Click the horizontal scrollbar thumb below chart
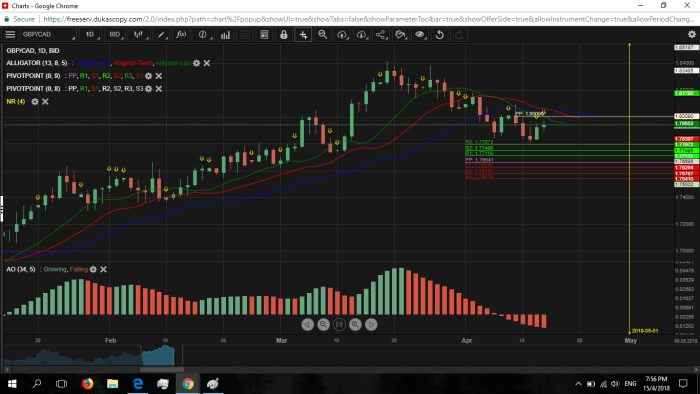The image size is (700, 394). (x=162, y=369)
